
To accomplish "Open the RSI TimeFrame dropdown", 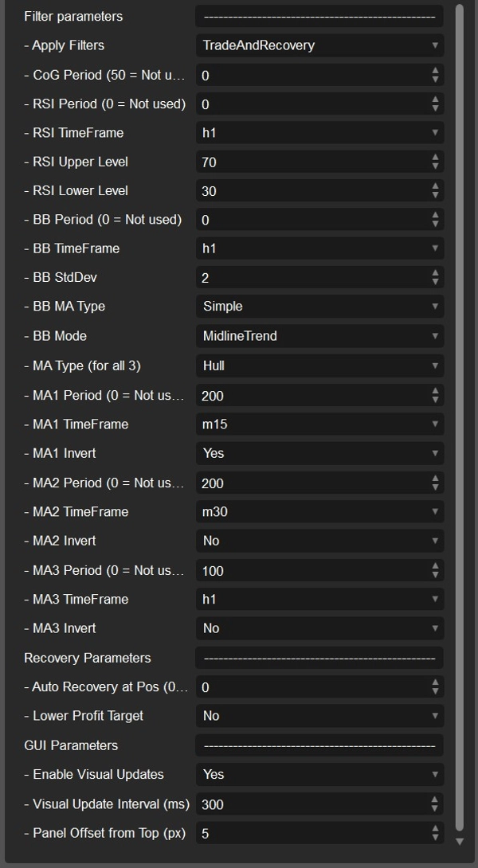I will pyautogui.click(x=319, y=132).
